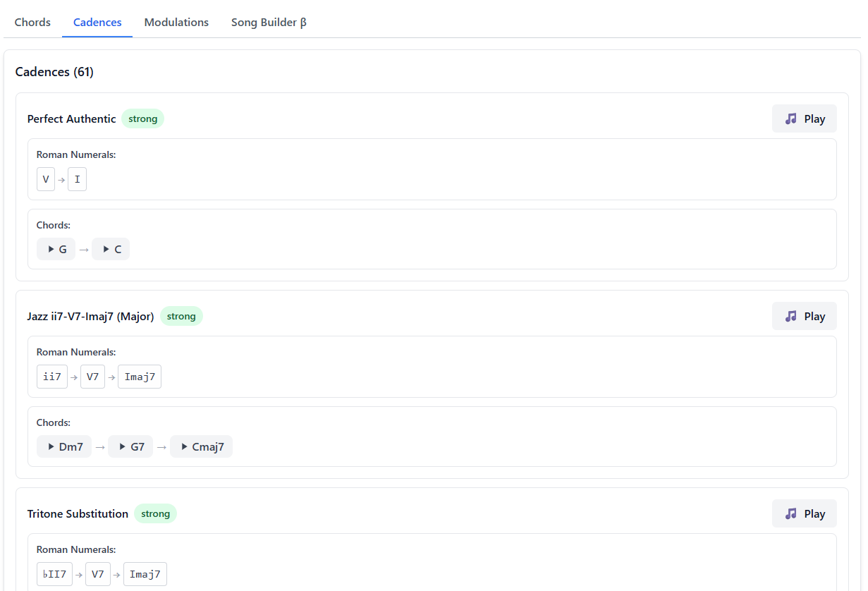Open the Modulations tab
868x591 pixels.
click(176, 22)
